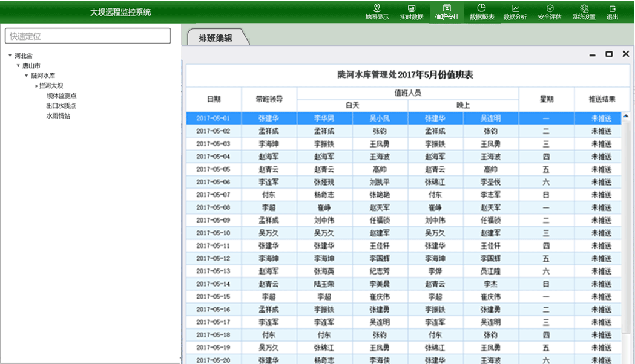Collapse the 河北省 tree node
The width and height of the screenshot is (635, 364).
point(10,56)
